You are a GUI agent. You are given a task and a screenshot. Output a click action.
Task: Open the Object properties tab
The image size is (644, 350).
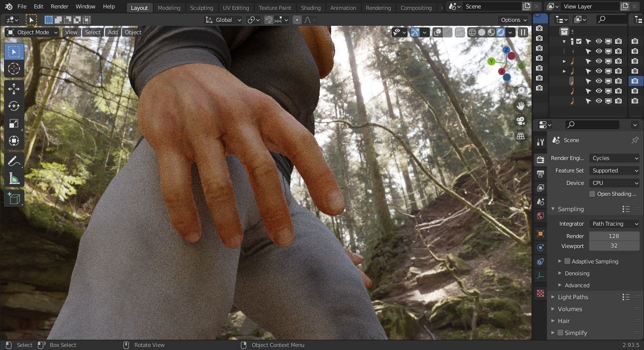[x=540, y=233]
